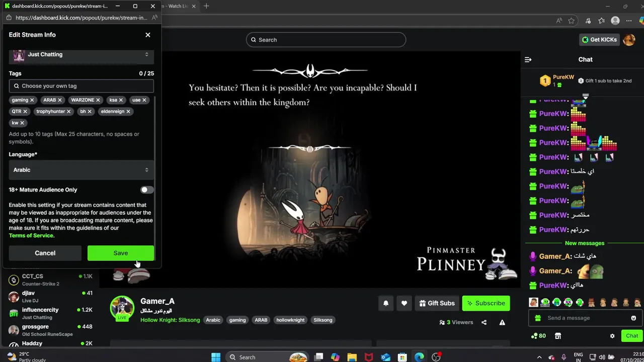The width and height of the screenshot is (644, 362).
Task: Select the Arabic stream tag
Action: tap(213, 320)
